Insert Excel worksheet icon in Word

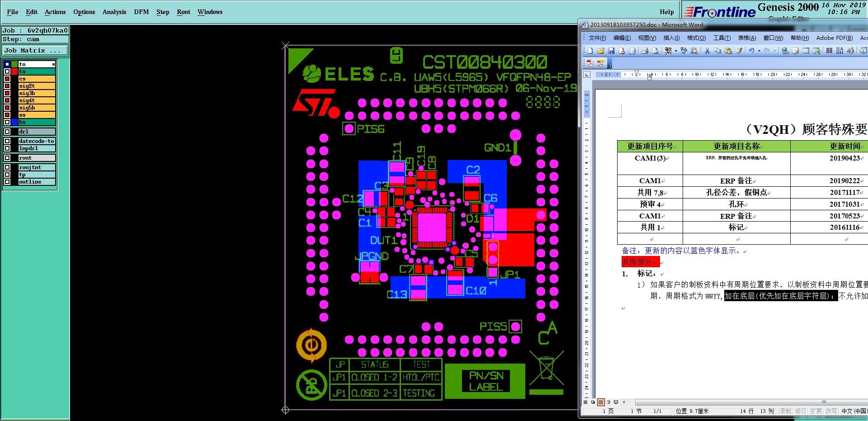[x=816, y=51]
